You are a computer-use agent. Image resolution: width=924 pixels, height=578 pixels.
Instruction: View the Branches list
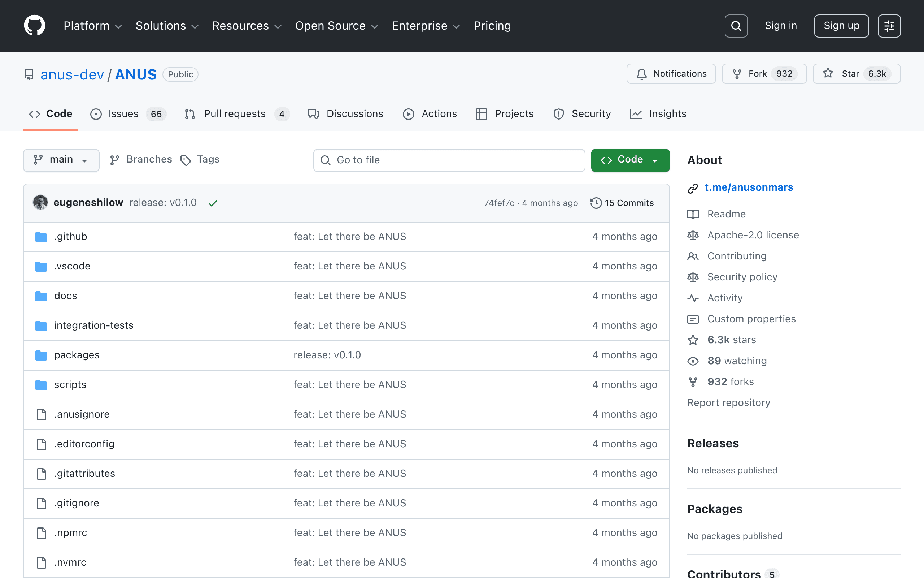point(140,159)
